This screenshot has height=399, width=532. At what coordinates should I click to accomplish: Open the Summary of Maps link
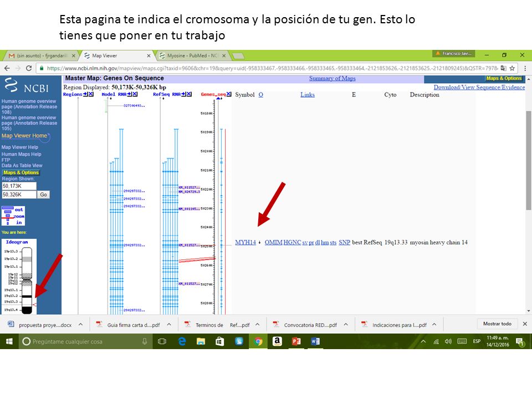pos(332,78)
